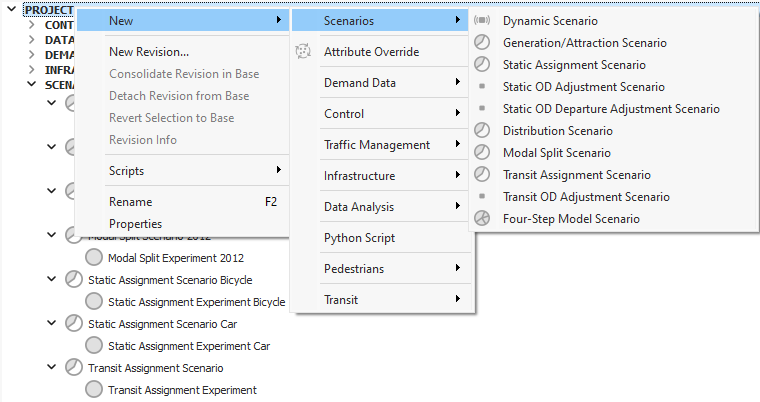Click the Transit Assignment Scenario submenu icon
This screenshot has width=760, height=402.
click(482, 175)
